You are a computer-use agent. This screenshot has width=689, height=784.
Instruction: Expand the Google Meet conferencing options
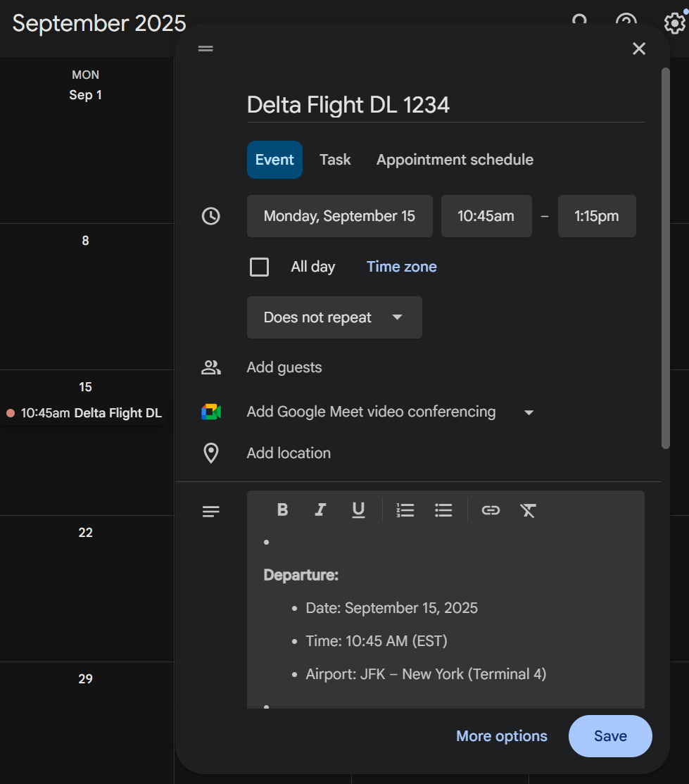pyautogui.click(x=529, y=412)
